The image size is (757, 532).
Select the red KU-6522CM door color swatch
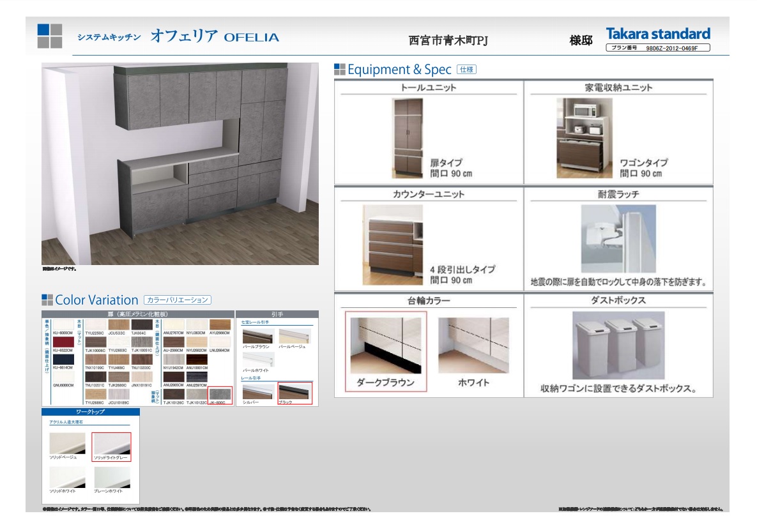pyautogui.click(x=64, y=342)
